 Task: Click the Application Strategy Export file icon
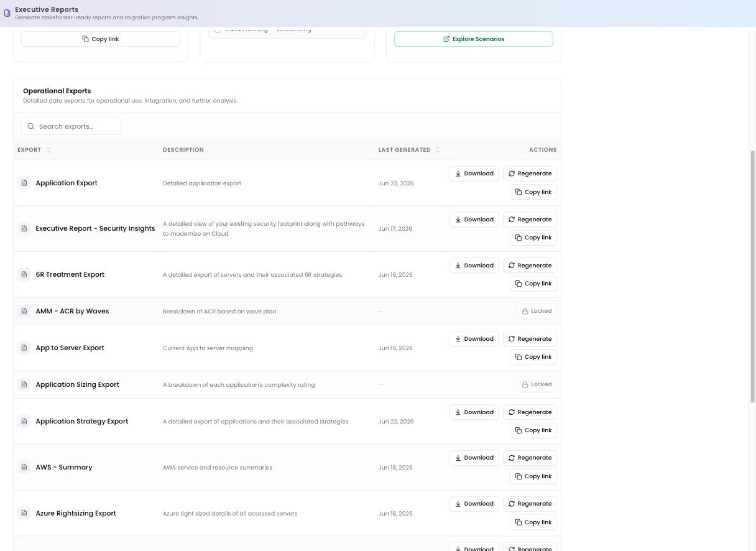point(24,421)
